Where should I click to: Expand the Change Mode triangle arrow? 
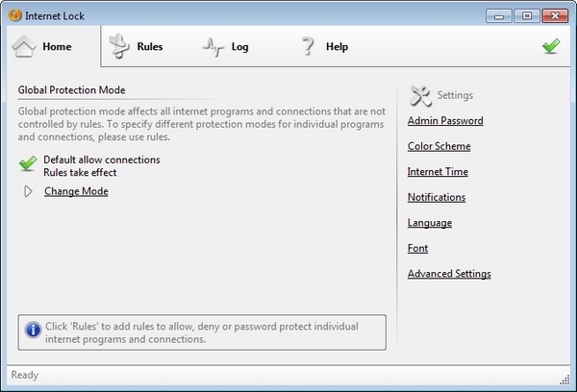[x=29, y=191]
